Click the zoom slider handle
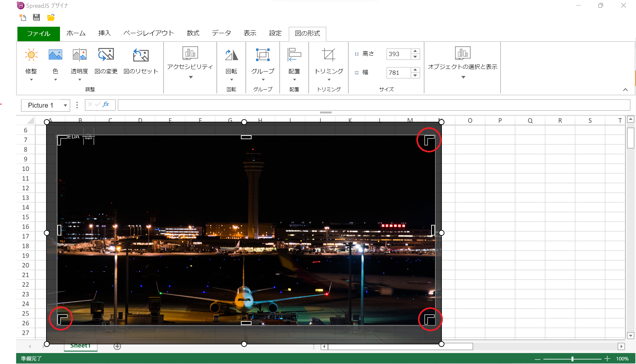Image resolution: width=636 pixels, height=364 pixels. point(572,359)
